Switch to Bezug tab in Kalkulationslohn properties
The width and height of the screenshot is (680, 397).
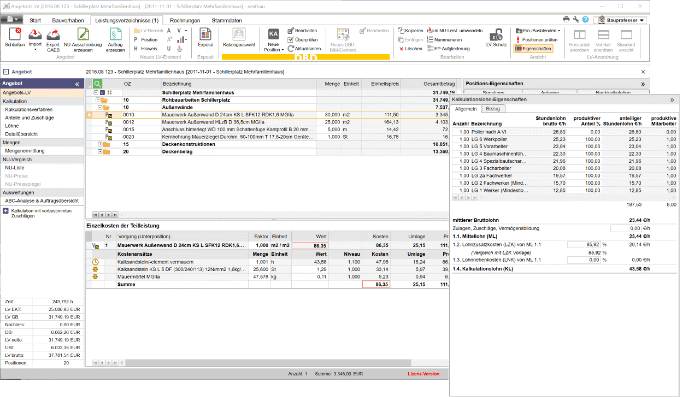point(493,109)
